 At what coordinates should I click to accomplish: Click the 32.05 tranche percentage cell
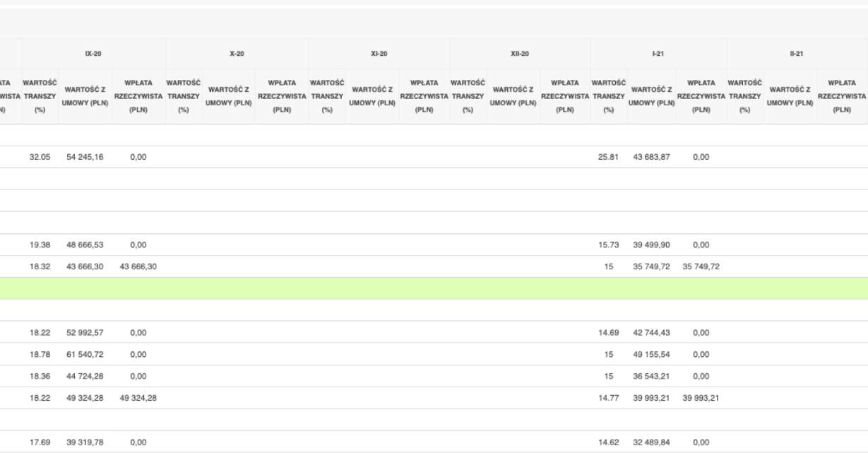point(40,157)
